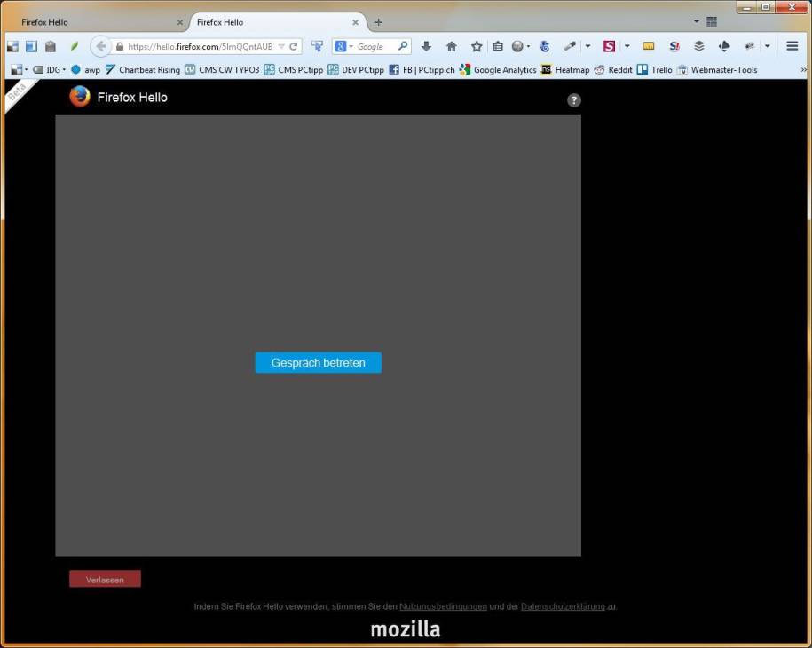Click the back navigation arrow

[x=101, y=47]
